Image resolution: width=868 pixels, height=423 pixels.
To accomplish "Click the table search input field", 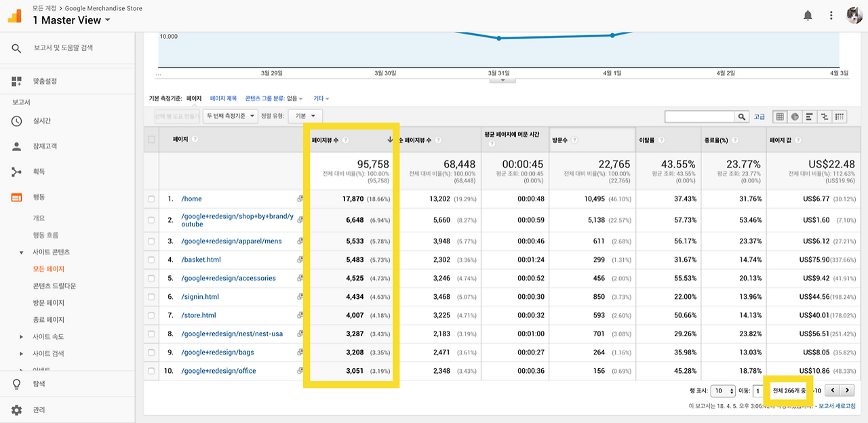I will [x=700, y=117].
